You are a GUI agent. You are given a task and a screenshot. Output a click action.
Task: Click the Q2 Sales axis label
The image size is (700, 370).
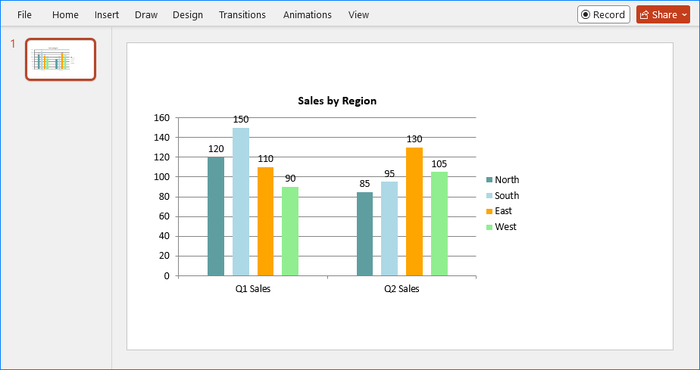pos(402,289)
